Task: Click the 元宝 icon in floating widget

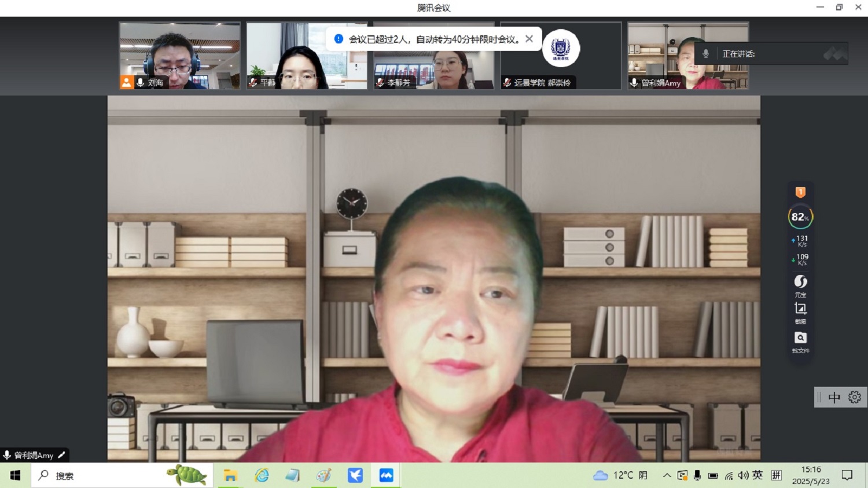Action: tap(800, 282)
